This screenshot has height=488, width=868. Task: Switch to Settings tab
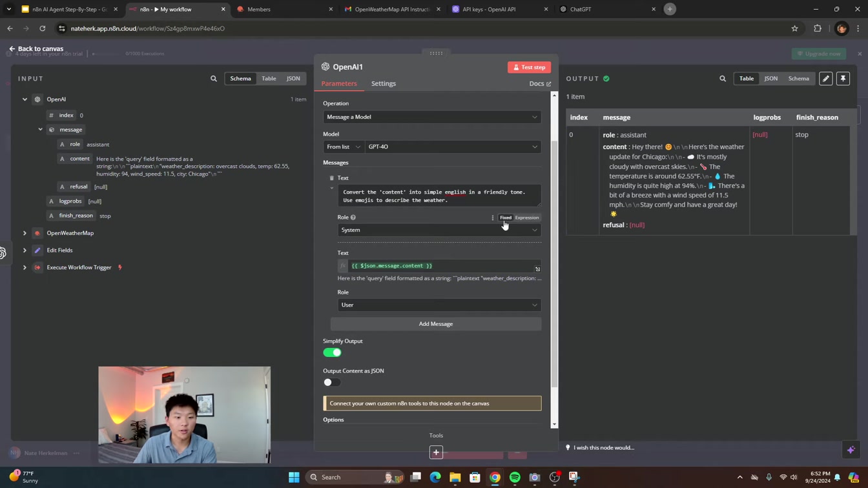[384, 83]
